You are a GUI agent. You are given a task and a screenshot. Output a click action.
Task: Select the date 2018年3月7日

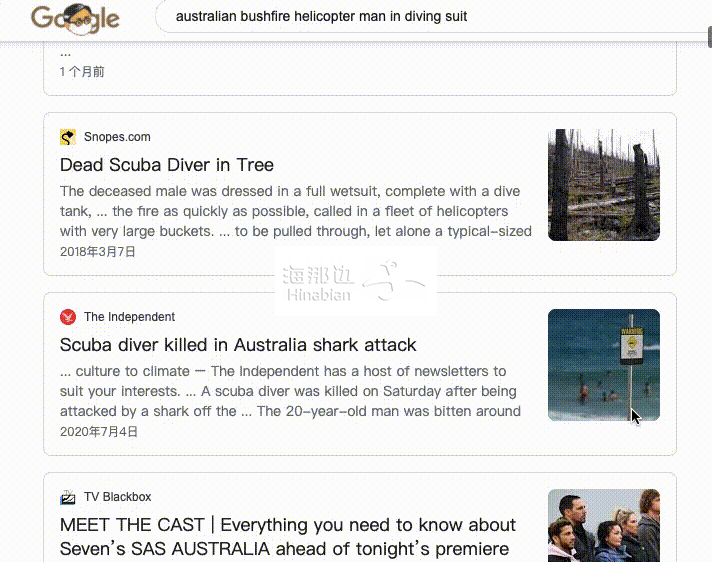98,251
